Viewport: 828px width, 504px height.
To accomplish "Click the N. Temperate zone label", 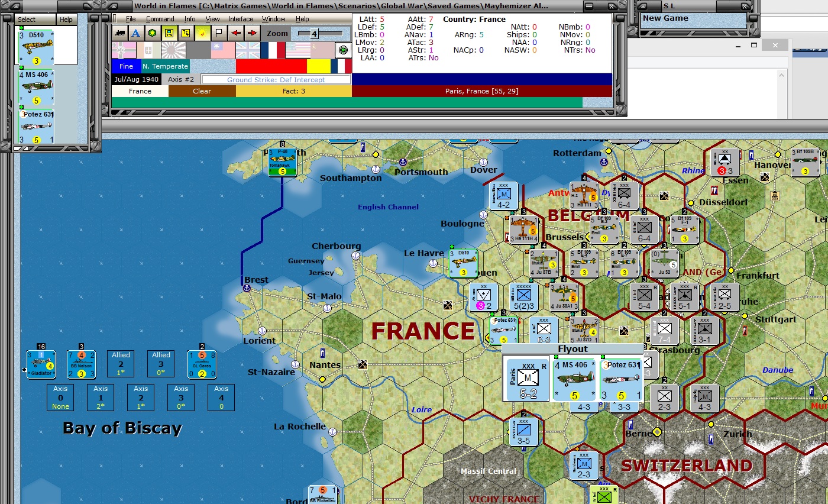I will click(x=165, y=66).
